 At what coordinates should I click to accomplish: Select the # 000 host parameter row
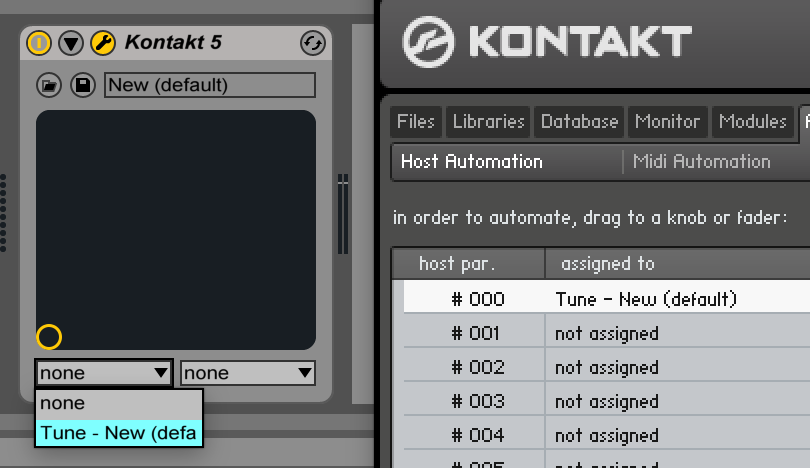point(606,299)
